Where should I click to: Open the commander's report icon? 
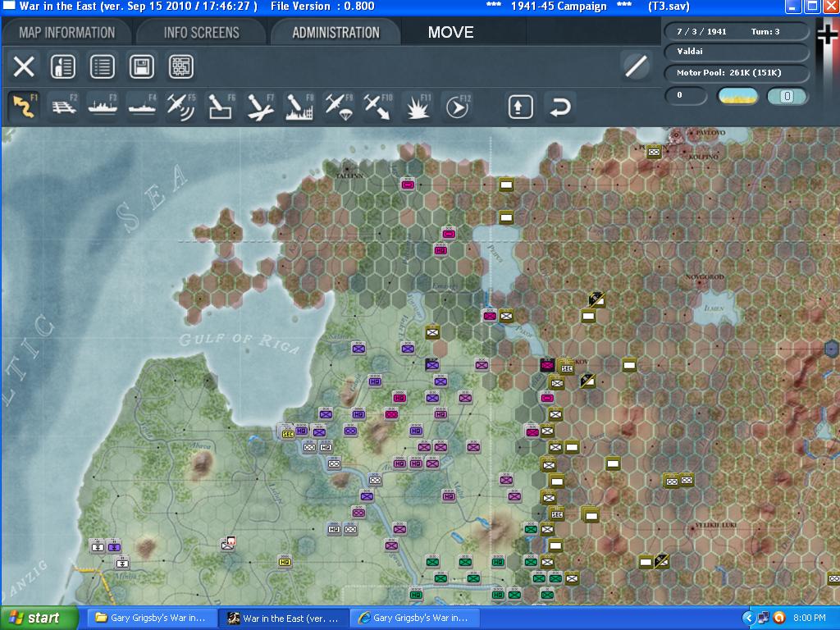pyautogui.click(x=62, y=67)
